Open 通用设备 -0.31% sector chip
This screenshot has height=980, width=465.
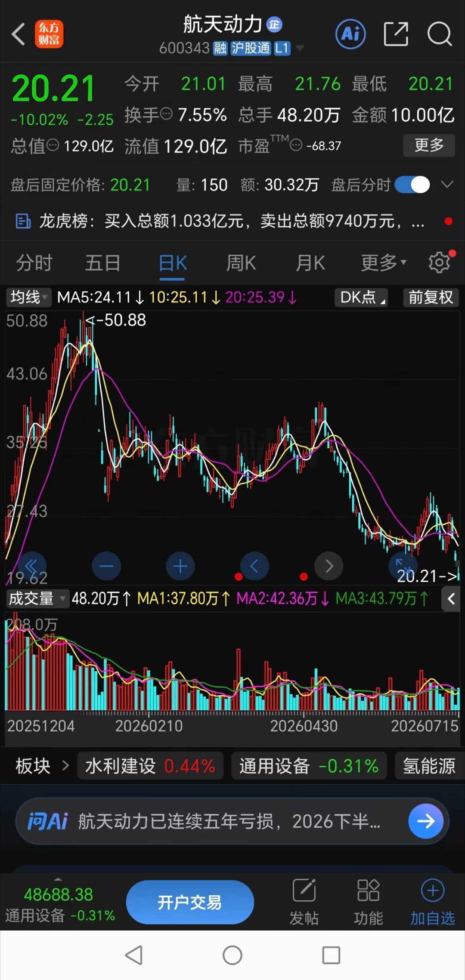[309, 766]
